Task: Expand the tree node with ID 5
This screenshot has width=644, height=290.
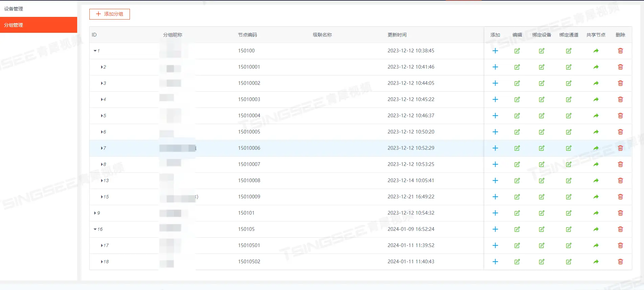Action: click(102, 116)
